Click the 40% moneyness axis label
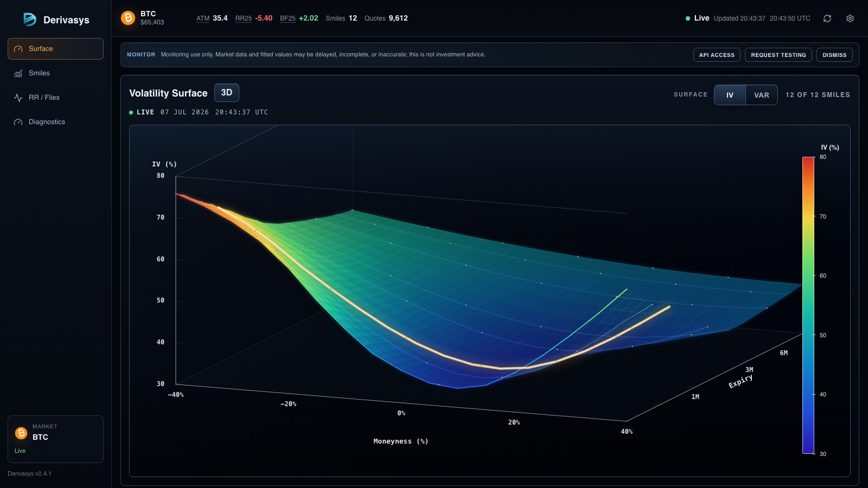This screenshot has height=488, width=868. pos(627,432)
